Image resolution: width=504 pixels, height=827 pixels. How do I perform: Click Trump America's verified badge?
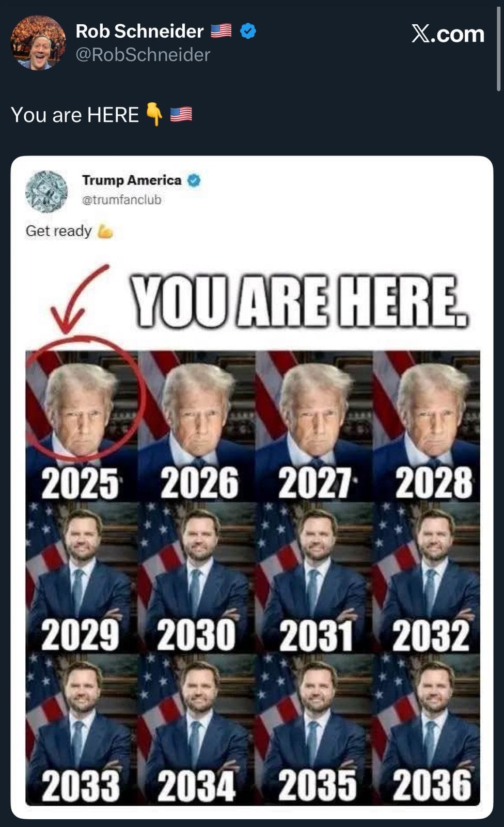tap(194, 180)
